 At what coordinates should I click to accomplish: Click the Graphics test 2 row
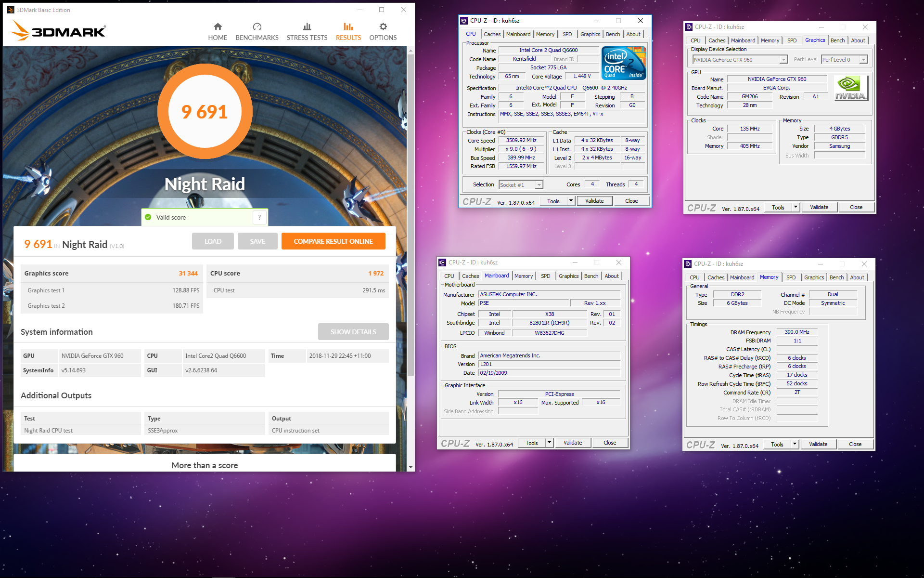coord(112,306)
